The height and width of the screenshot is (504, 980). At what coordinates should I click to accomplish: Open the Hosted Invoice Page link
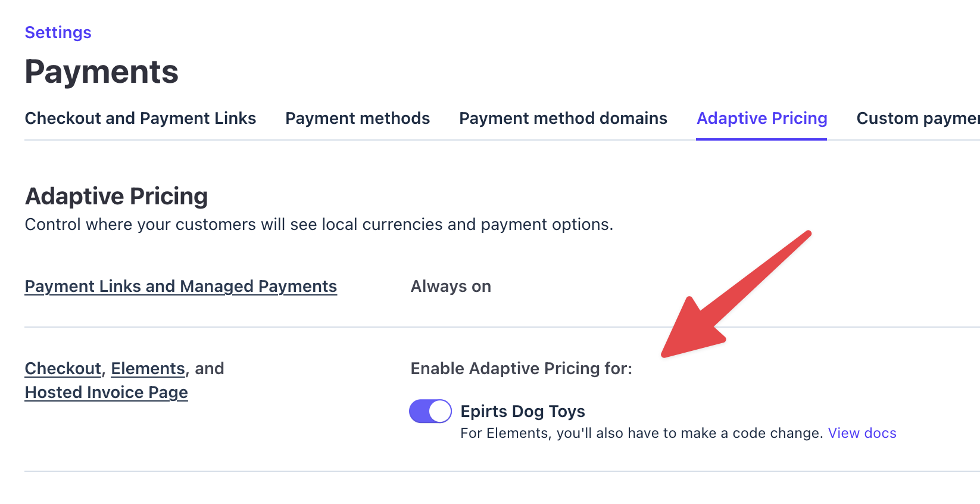[x=106, y=392]
